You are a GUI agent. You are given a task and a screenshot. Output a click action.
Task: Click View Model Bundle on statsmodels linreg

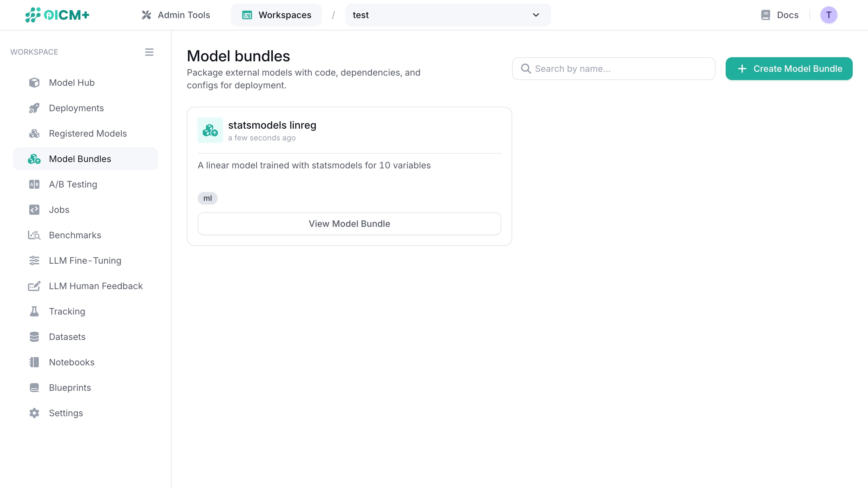tap(349, 223)
